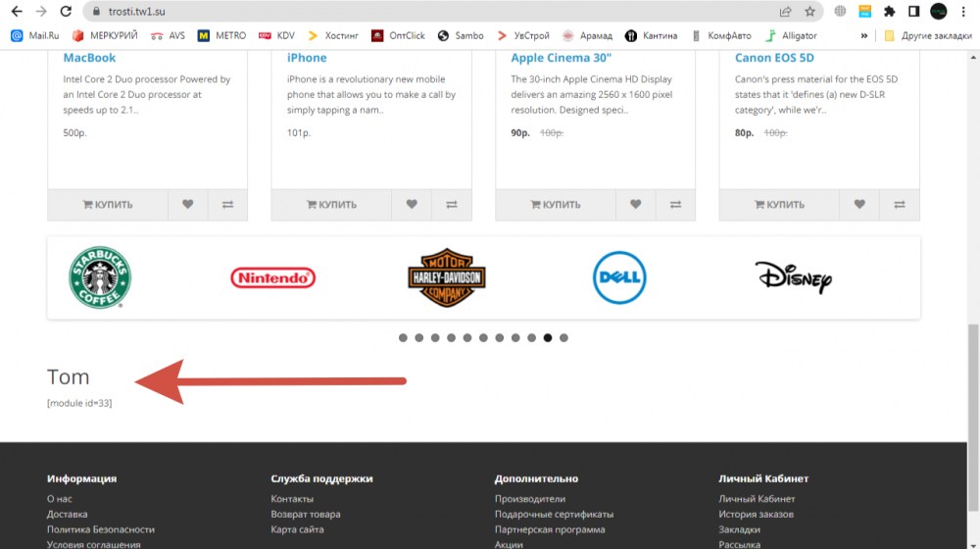Open footer link О нас
980x549 pixels.
point(60,499)
